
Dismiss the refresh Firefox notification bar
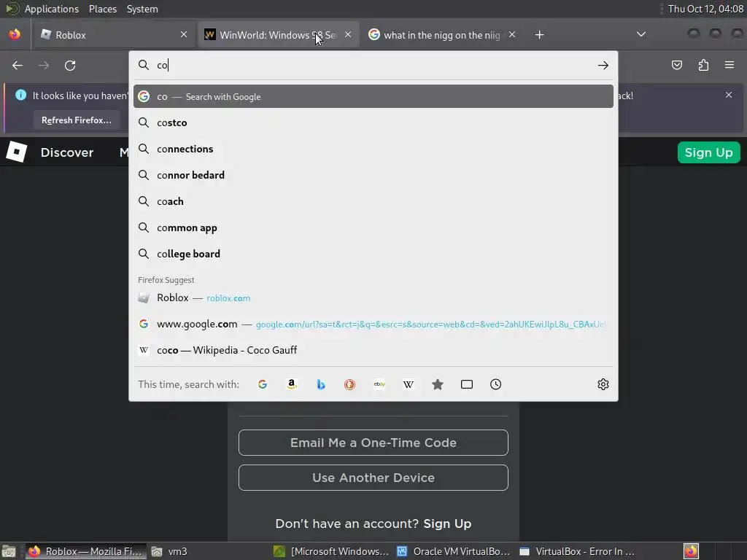coord(729,95)
